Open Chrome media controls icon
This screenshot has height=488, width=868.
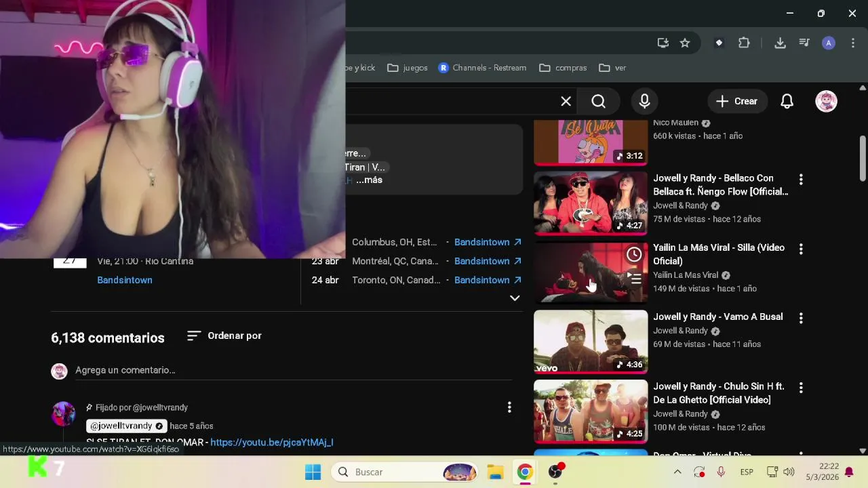[804, 43]
